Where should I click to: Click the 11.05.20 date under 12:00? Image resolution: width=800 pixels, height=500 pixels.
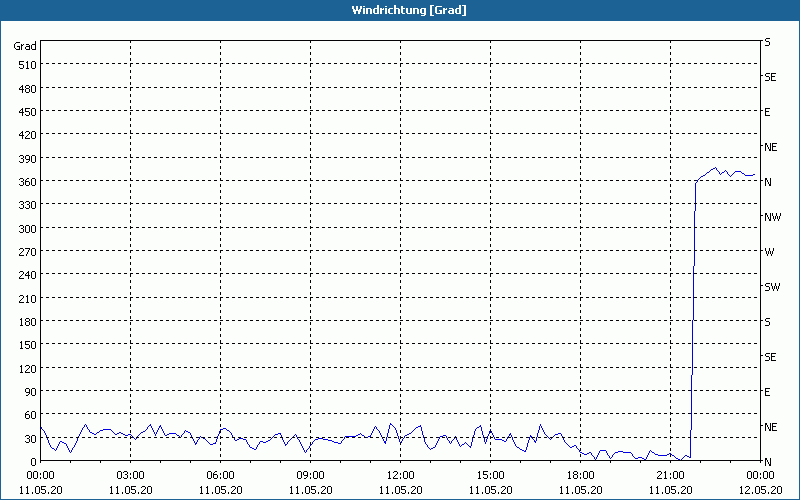pyautogui.click(x=401, y=490)
